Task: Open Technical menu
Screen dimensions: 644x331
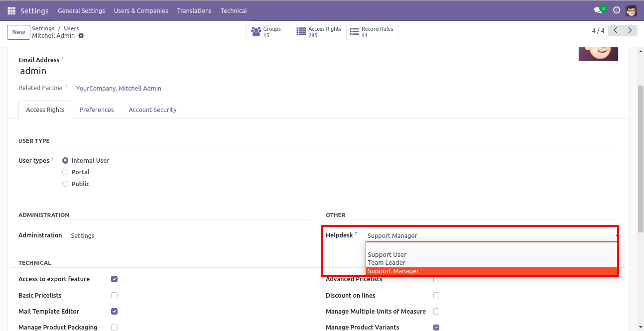Action: click(x=234, y=10)
